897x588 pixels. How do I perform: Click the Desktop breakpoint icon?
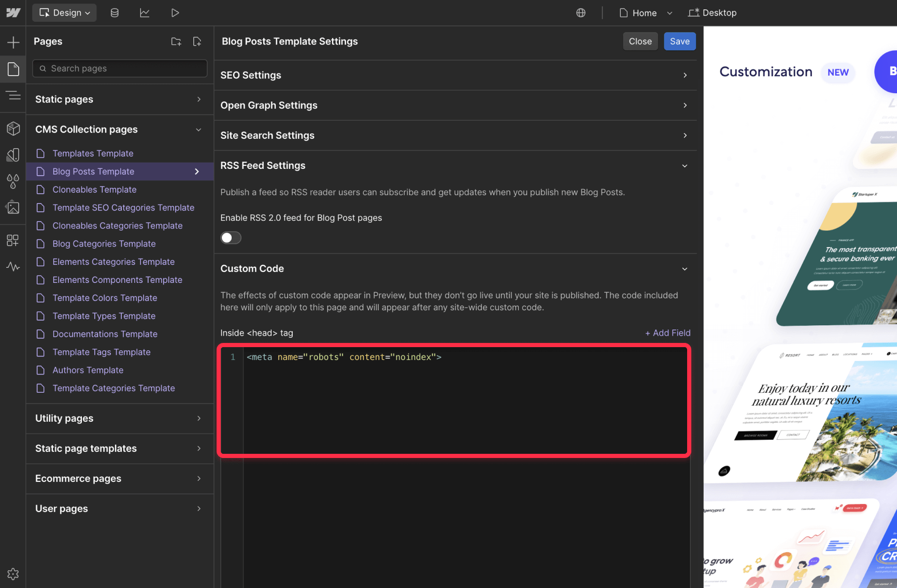pos(693,12)
